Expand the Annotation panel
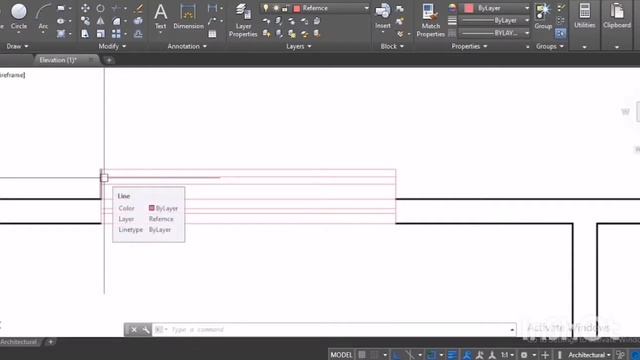 coord(187,46)
